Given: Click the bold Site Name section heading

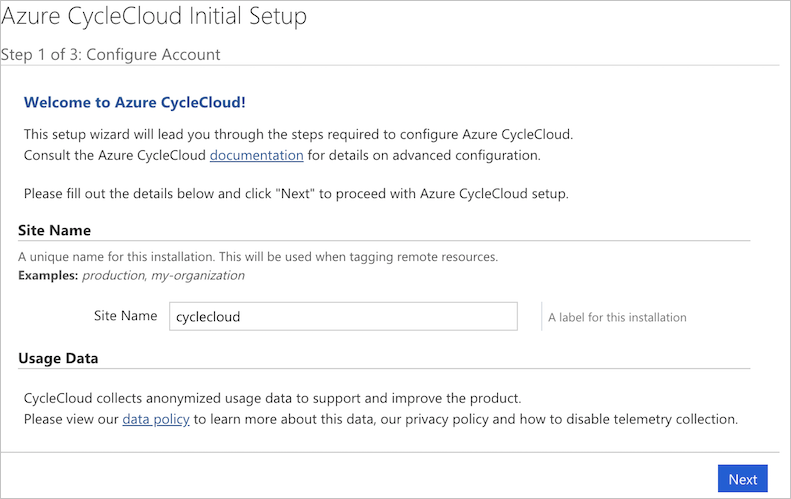Looking at the screenshot, I should click(54, 231).
